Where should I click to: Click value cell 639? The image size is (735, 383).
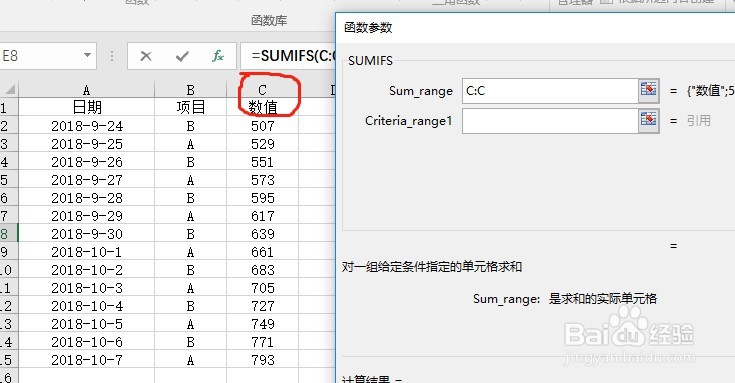tap(262, 233)
